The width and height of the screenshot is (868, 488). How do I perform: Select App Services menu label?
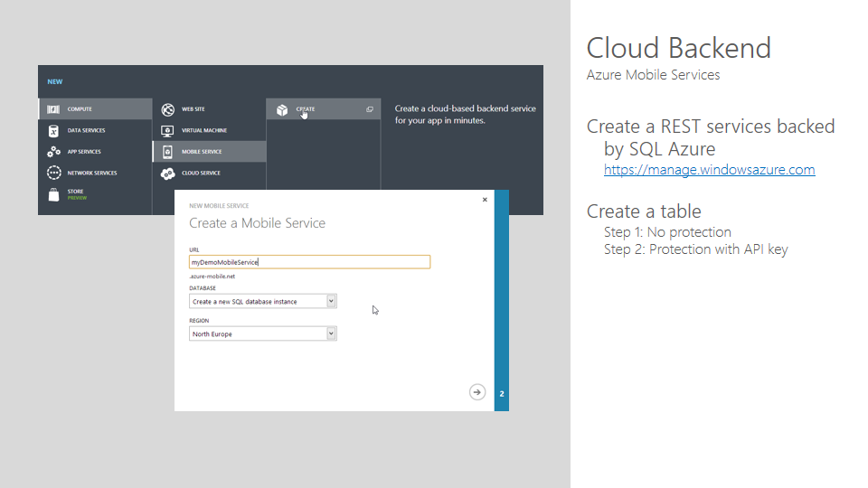[x=84, y=152]
